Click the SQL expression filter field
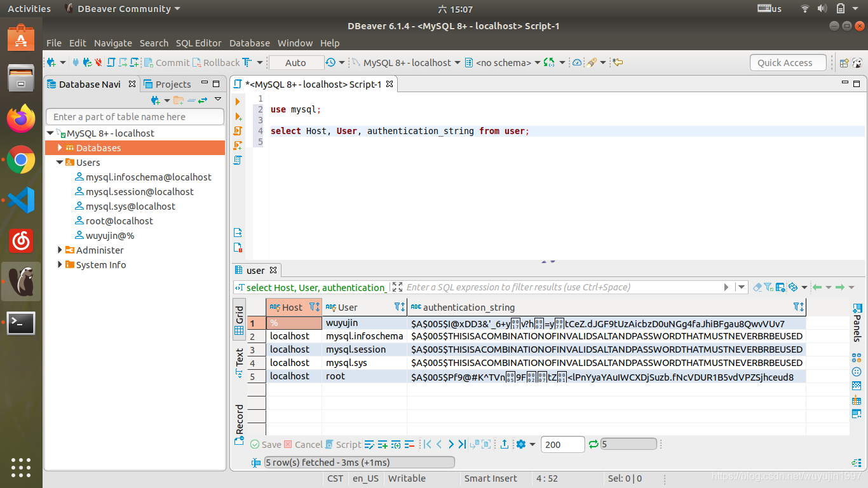The height and width of the screenshot is (488, 868). point(564,287)
